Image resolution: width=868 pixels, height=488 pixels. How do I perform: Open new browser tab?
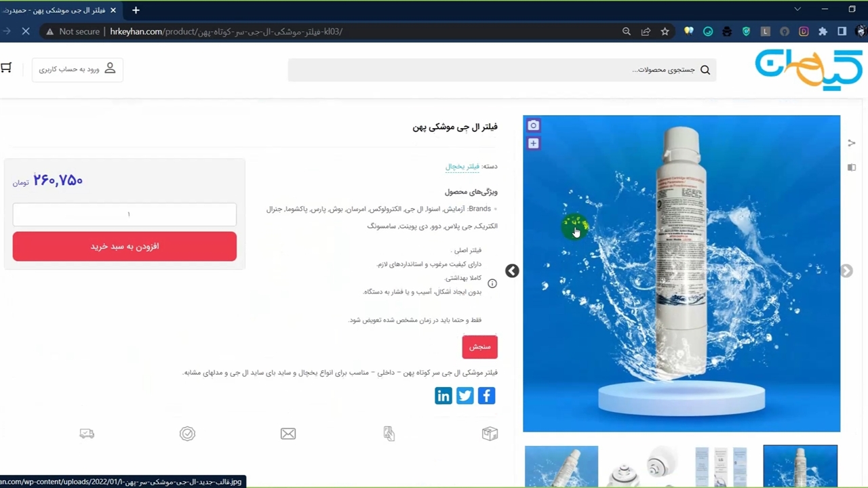click(x=136, y=10)
